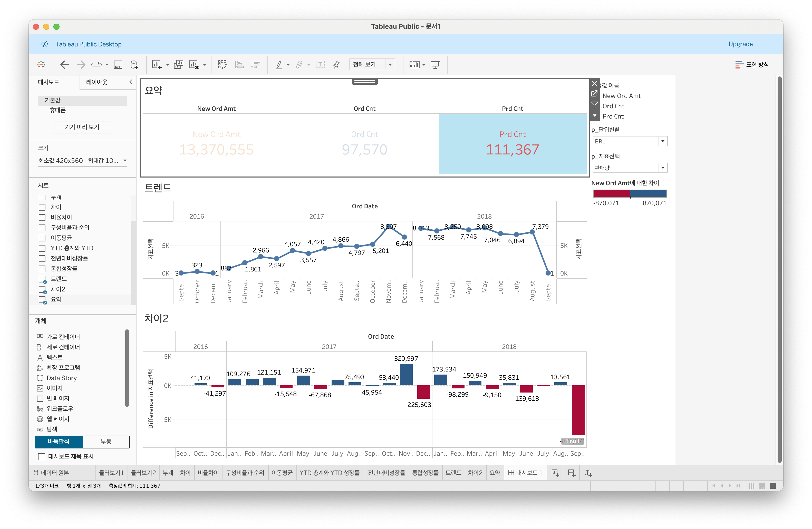This screenshot has height=529, width=812.
Task: Click the Add new data source icon
Action: (x=134, y=64)
